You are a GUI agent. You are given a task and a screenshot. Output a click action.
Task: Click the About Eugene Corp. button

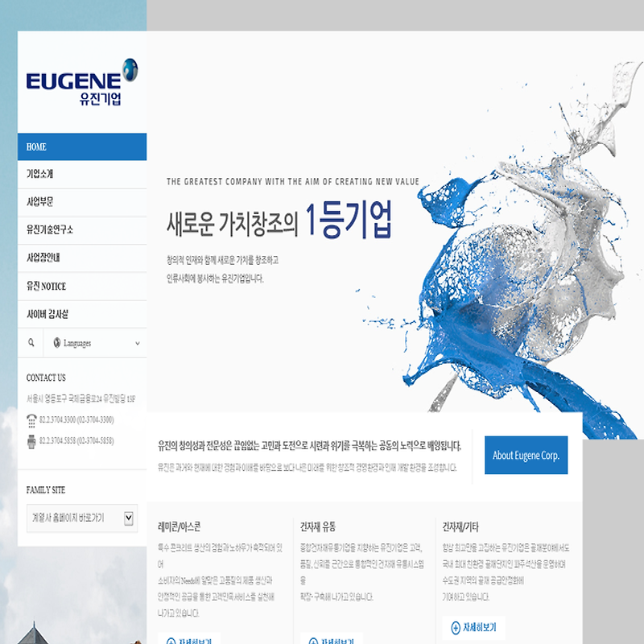pos(526,455)
